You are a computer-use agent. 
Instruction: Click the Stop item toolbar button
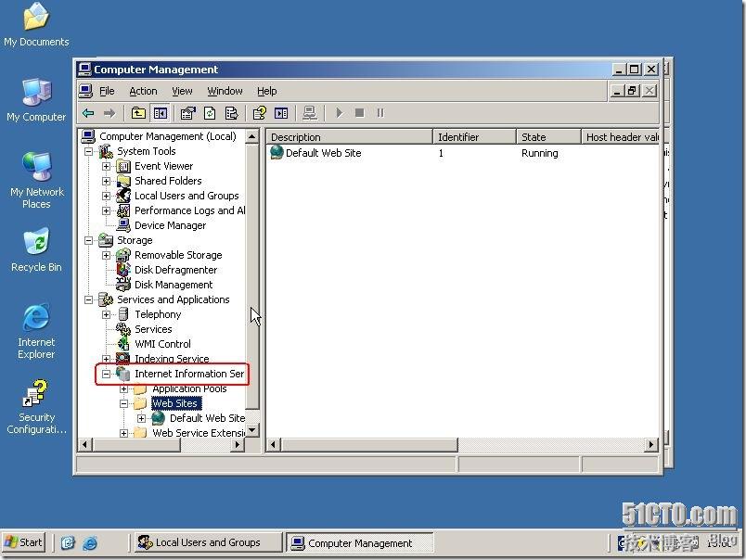click(x=360, y=113)
